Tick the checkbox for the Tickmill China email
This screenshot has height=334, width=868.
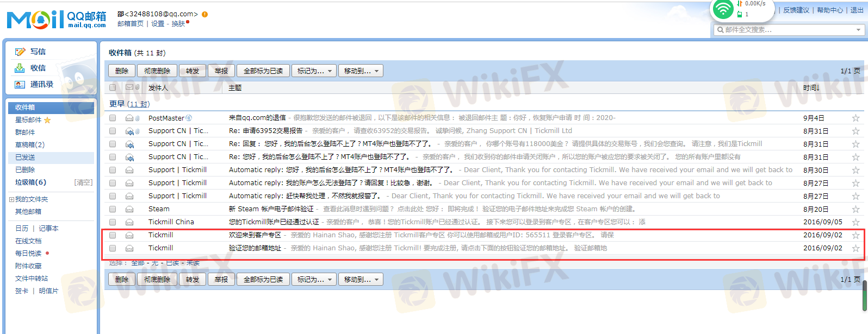(113, 222)
